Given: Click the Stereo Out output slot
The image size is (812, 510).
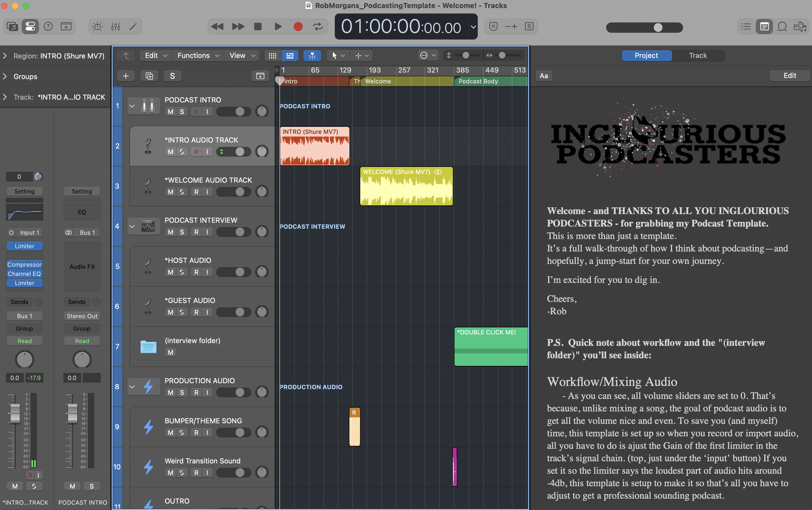Looking at the screenshot, I should point(82,316).
